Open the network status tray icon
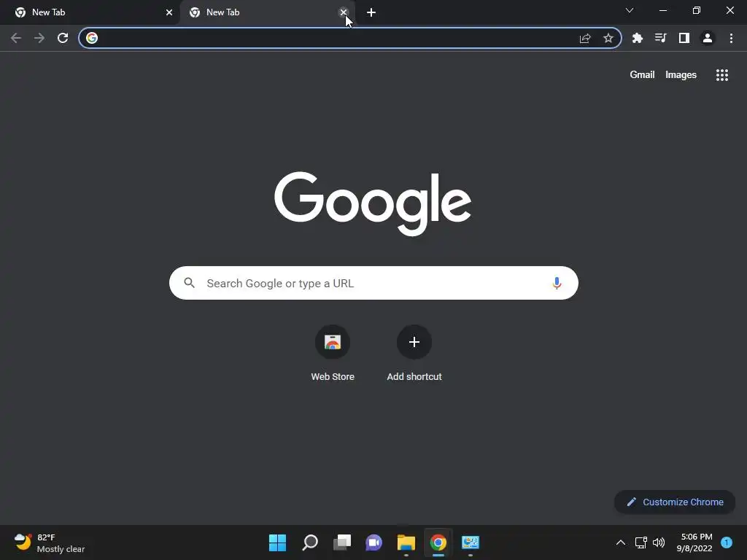The width and height of the screenshot is (747, 560). (640, 542)
